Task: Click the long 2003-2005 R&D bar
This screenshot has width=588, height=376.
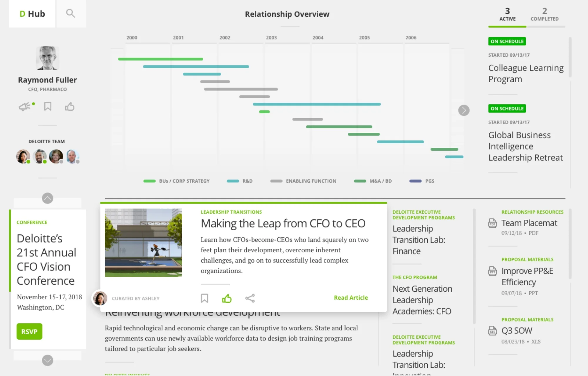Action: [317, 104]
